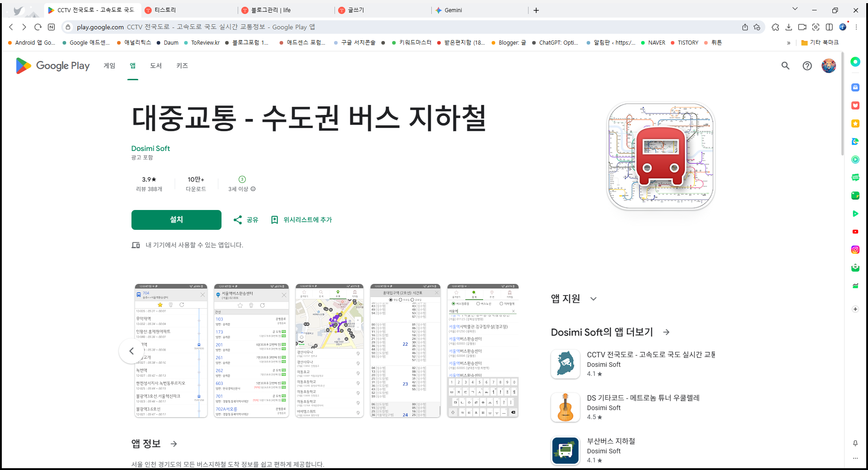868x470 pixels.
Task: Open the Google Play help center icon
Action: [x=807, y=66]
